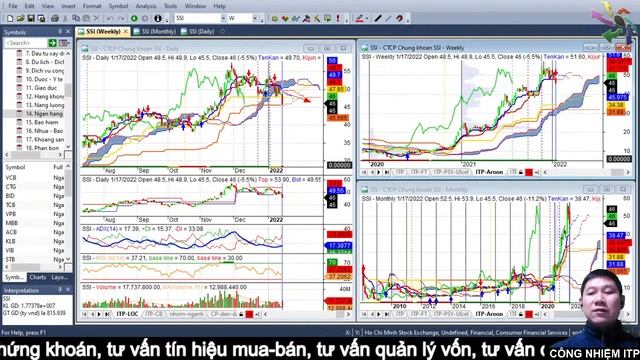Click the black Information icon
Viewport: 640px width, 360px height.
158,18
